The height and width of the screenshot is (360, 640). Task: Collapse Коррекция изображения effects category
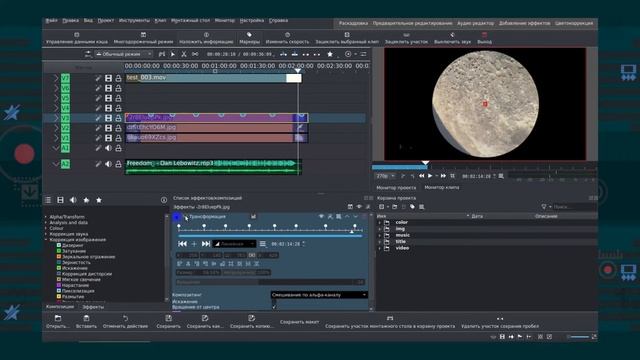(46, 240)
